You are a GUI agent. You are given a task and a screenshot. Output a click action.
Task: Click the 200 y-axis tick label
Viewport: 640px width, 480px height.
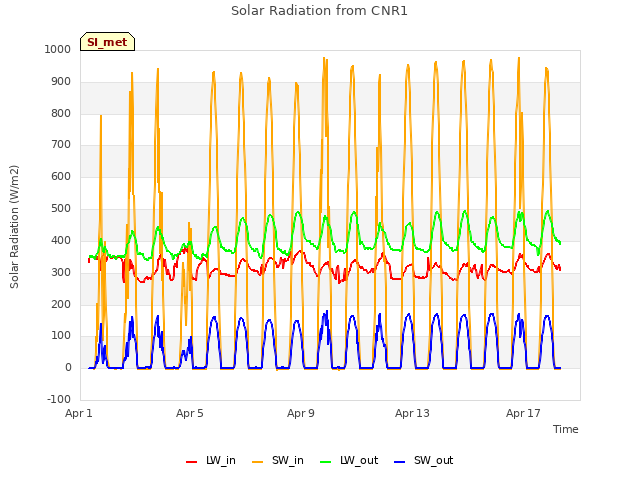click(61, 304)
